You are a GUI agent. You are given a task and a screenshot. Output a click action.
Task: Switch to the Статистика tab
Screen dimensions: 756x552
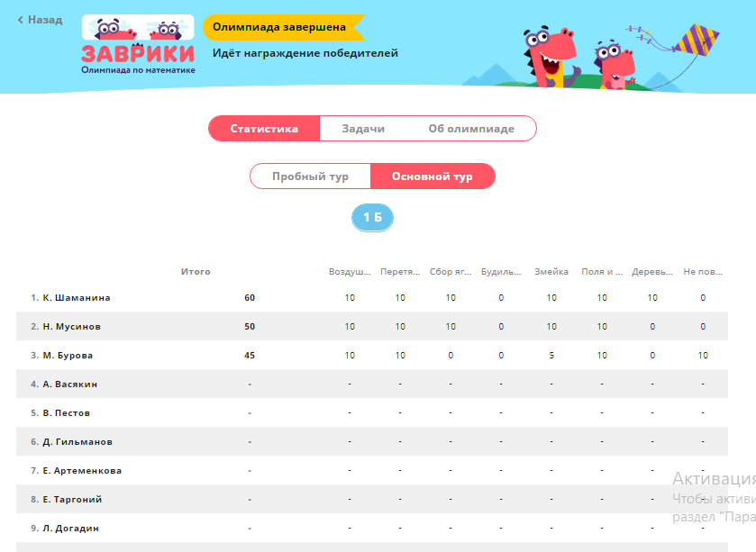pyautogui.click(x=264, y=129)
